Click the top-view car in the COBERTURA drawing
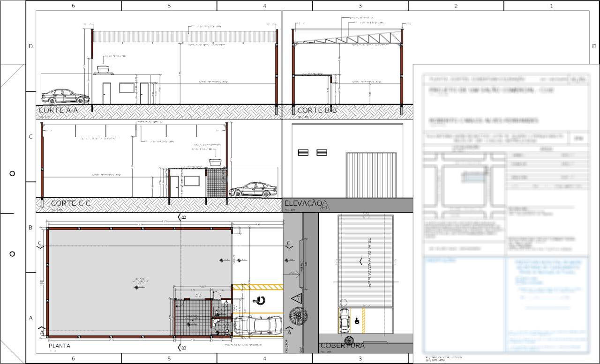Viewport: 600px width, 364px height. coord(345,319)
